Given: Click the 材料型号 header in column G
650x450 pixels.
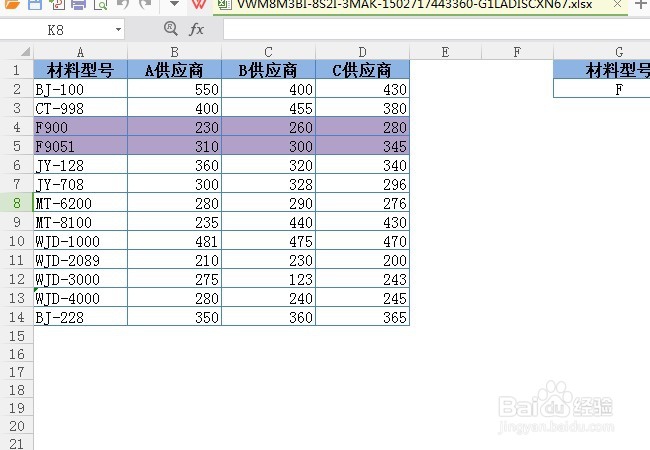Looking at the screenshot, I should 602,70.
